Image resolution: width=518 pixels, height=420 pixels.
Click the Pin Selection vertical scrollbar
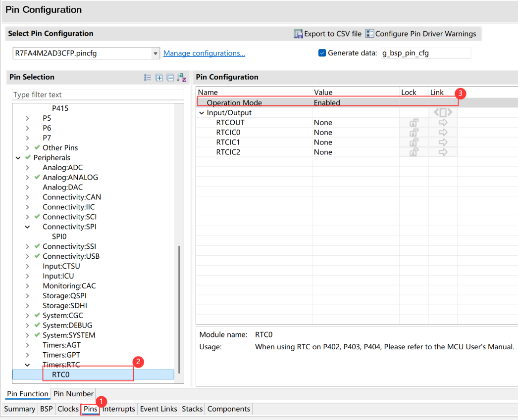point(179,310)
